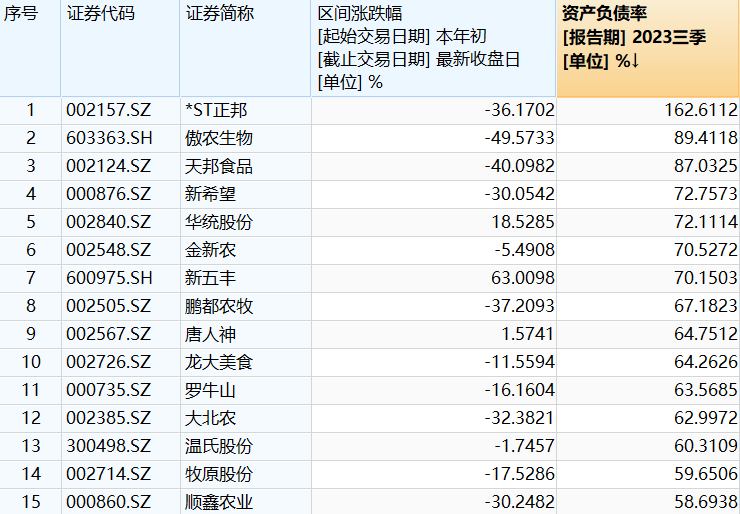Select stock name 天邦食品

[219, 166]
